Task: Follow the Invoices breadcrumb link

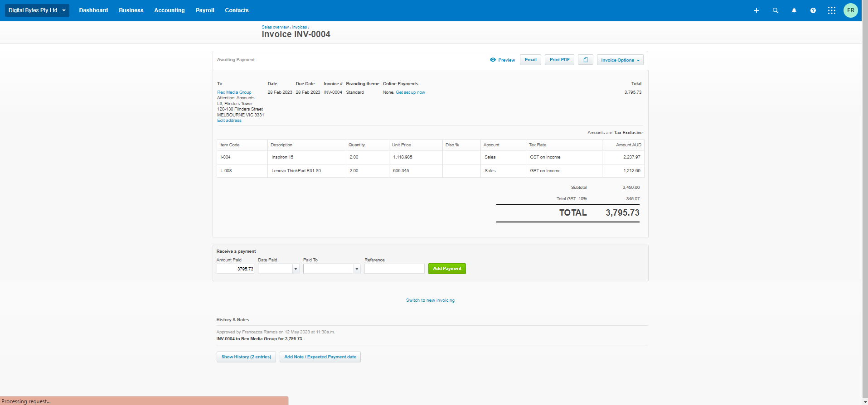Action: 299,27
